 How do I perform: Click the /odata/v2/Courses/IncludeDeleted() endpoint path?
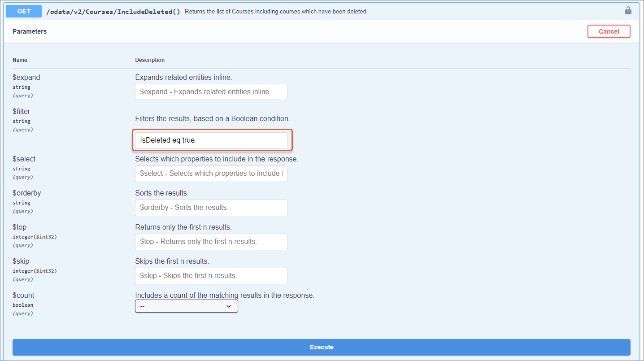coord(113,12)
